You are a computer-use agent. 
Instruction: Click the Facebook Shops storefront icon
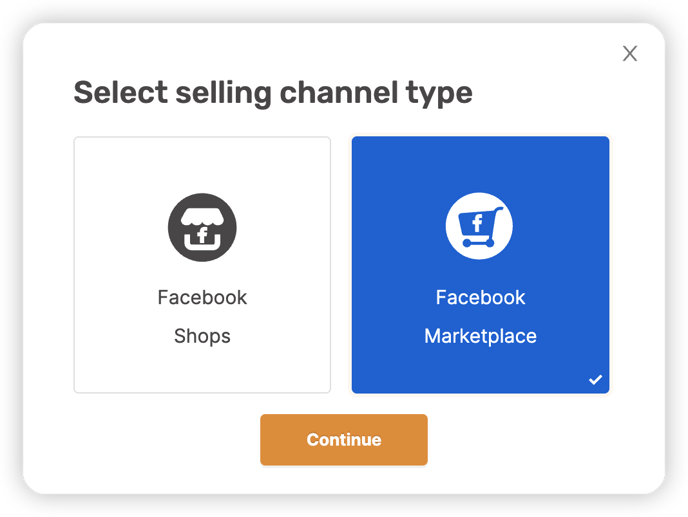click(202, 227)
